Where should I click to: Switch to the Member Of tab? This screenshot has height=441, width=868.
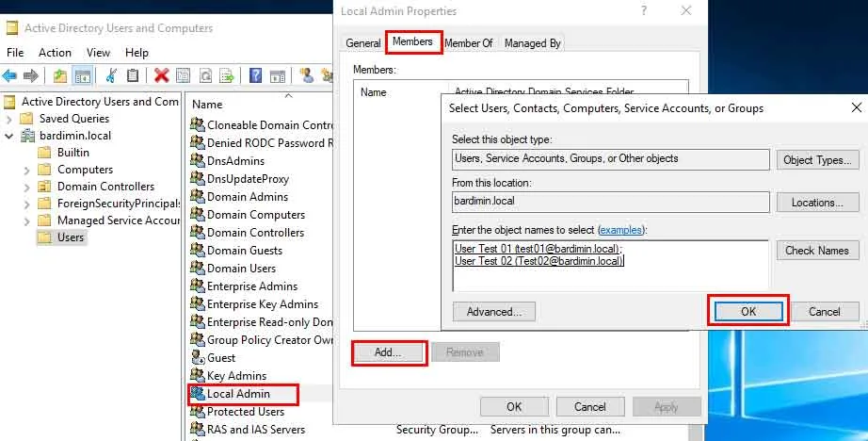pos(468,43)
